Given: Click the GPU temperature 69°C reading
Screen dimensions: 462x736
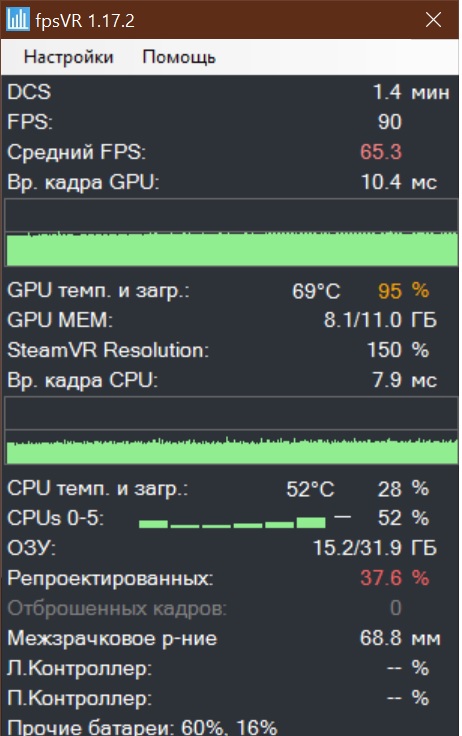Looking at the screenshot, I should tap(316, 291).
